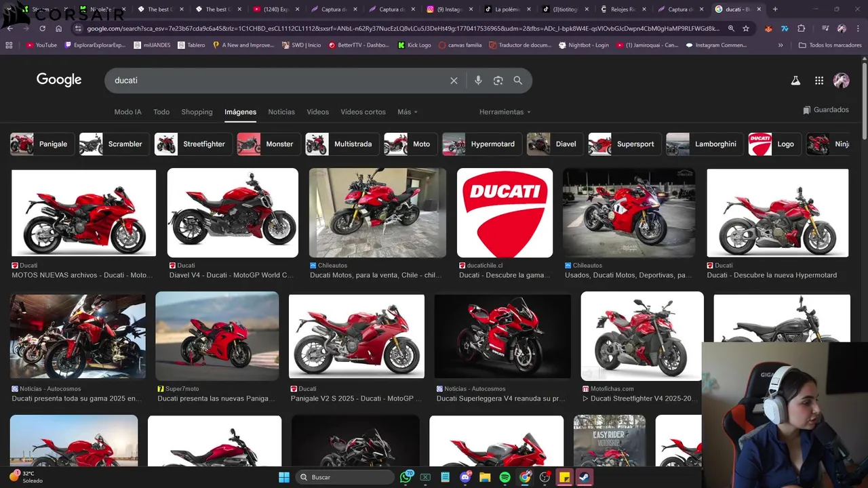Open Notepad from the taskbar
The height and width of the screenshot is (488, 868).
[x=446, y=477]
